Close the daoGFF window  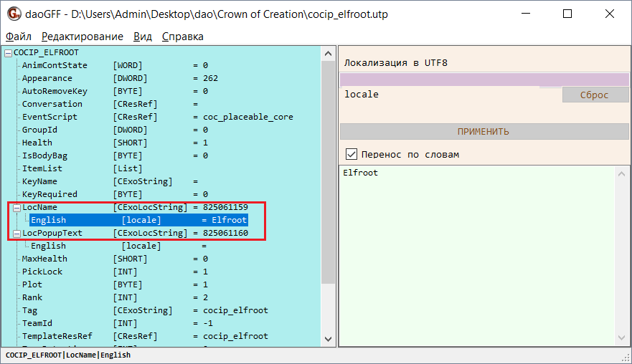[610, 14]
